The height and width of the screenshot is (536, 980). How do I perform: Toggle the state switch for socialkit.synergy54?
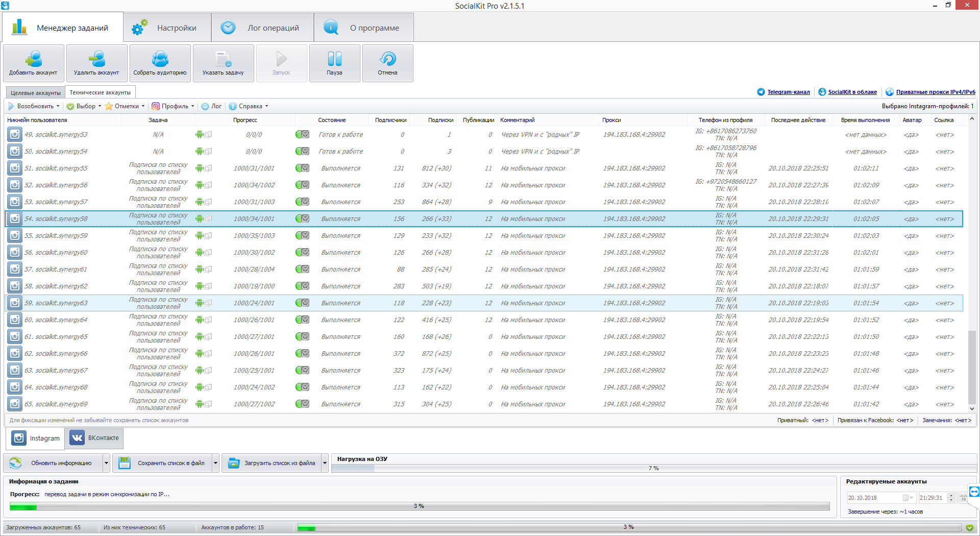click(302, 152)
